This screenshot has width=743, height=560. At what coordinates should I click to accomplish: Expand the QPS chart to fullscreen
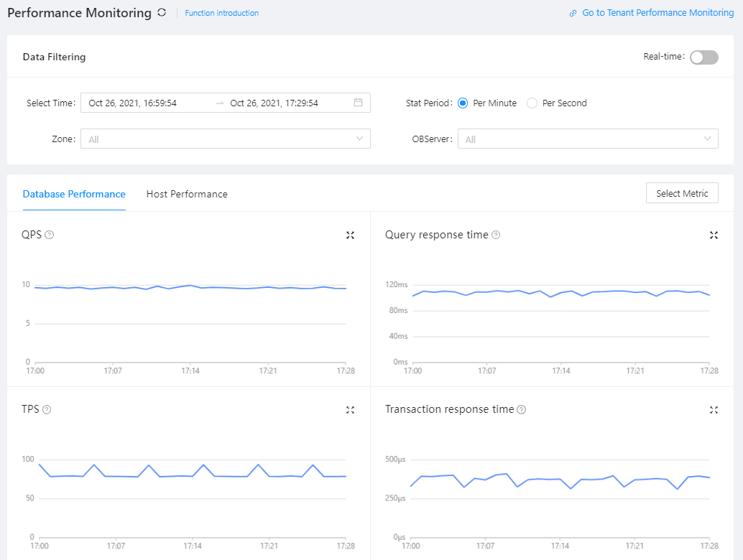click(x=350, y=235)
